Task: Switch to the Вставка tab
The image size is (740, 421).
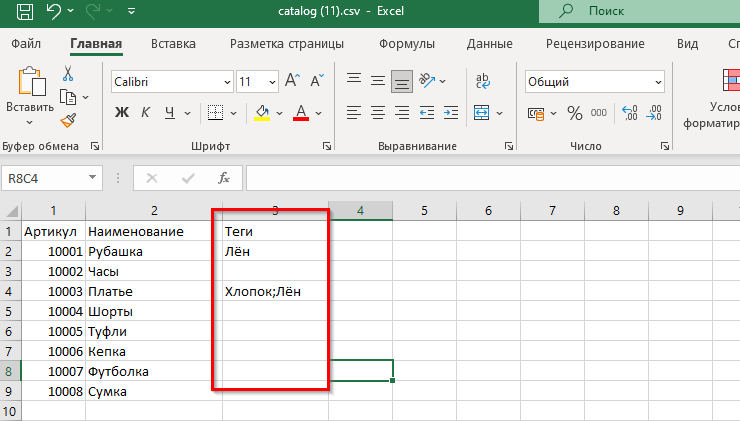Action: [173, 44]
